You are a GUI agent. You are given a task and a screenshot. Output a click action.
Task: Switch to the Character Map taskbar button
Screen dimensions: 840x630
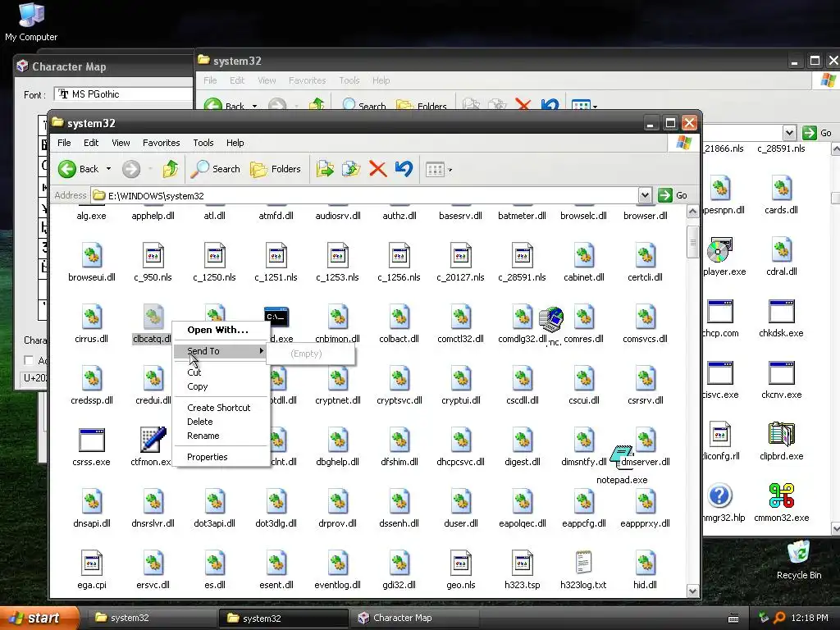tap(413, 618)
